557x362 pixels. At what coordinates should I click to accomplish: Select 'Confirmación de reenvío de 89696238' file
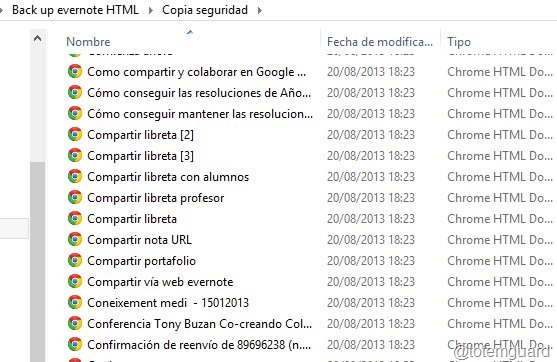(x=199, y=345)
